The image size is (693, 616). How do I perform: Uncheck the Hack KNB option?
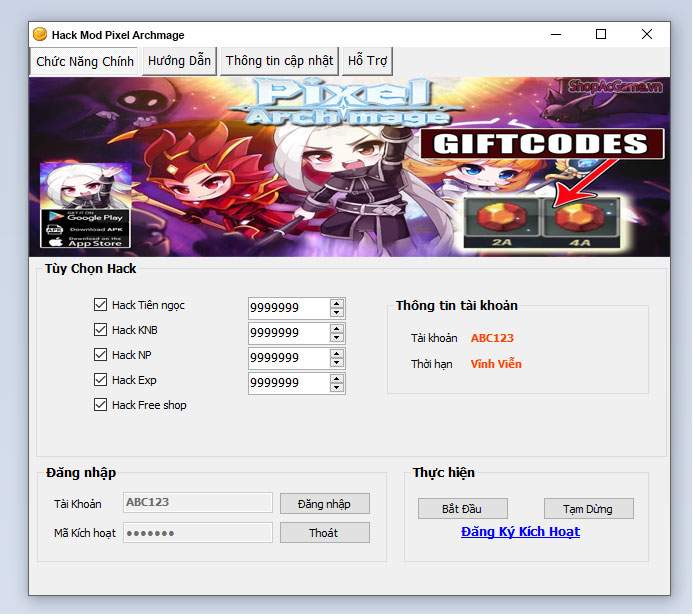tap(100, 330)
